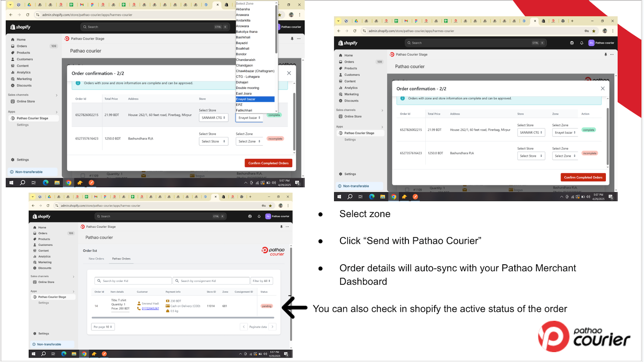Choose 'Anawara' from the open zone list

point(242,15)
